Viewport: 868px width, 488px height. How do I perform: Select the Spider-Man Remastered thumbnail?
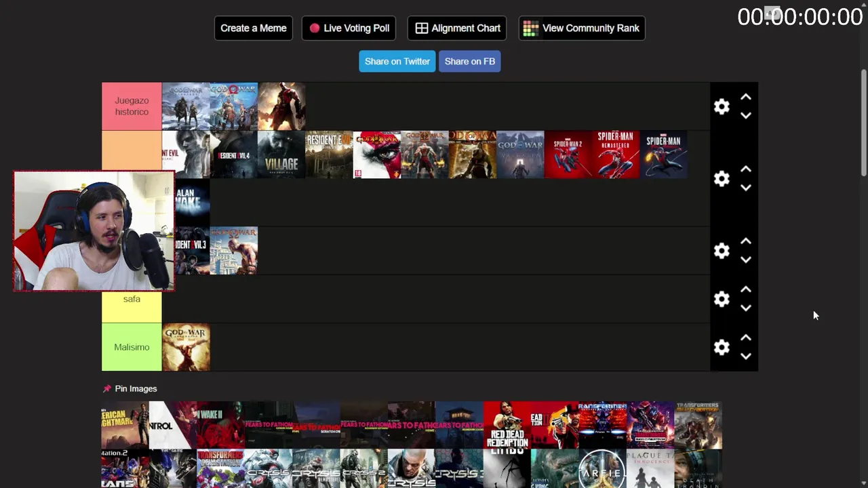[x=616, y=155]
